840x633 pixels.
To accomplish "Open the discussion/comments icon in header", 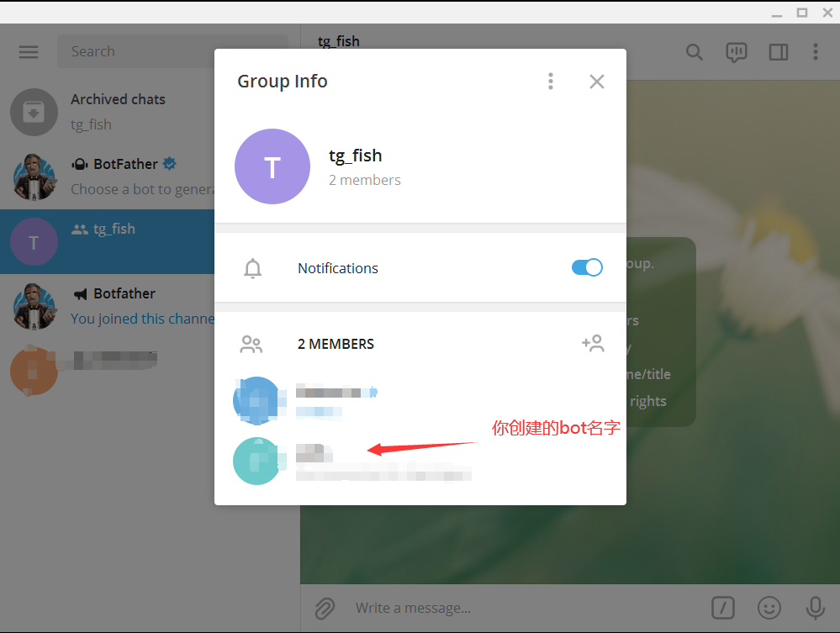I will coord(736,52).
